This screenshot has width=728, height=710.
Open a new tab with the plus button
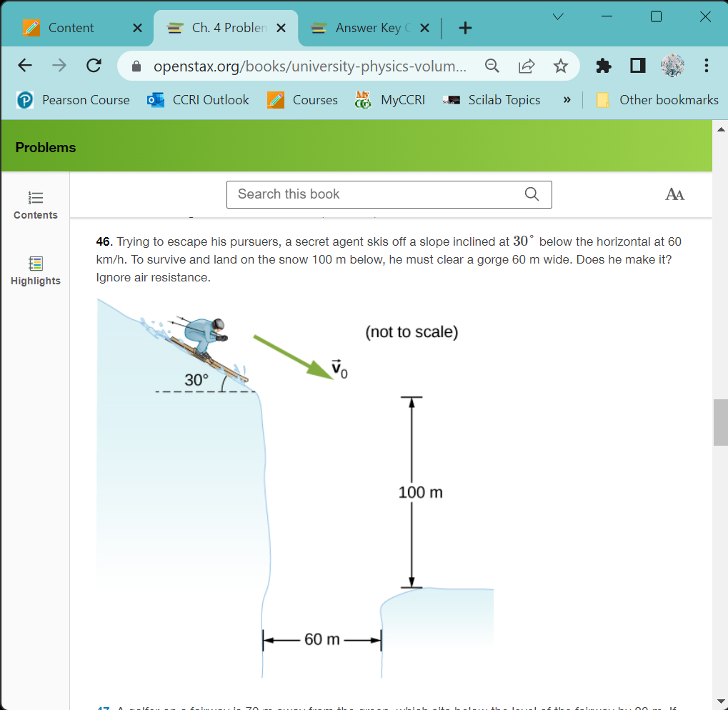(465, 28)
